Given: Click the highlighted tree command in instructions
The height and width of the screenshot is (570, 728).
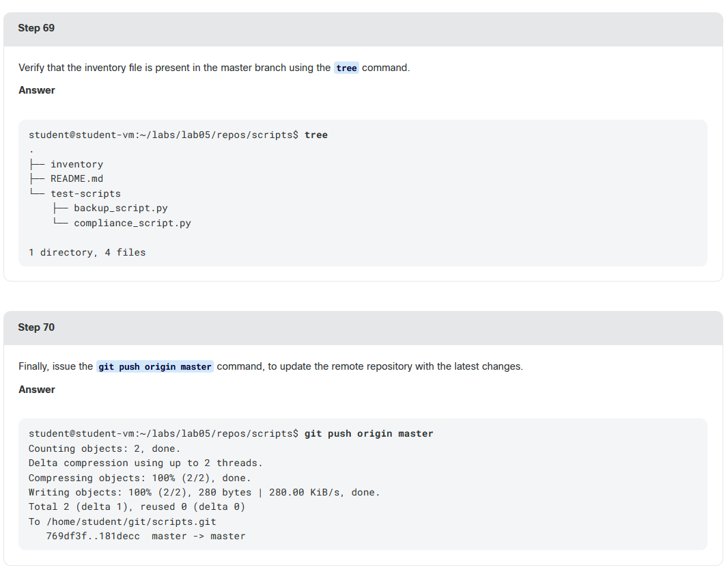Looking at the screenshot, I should coord(346,68).
